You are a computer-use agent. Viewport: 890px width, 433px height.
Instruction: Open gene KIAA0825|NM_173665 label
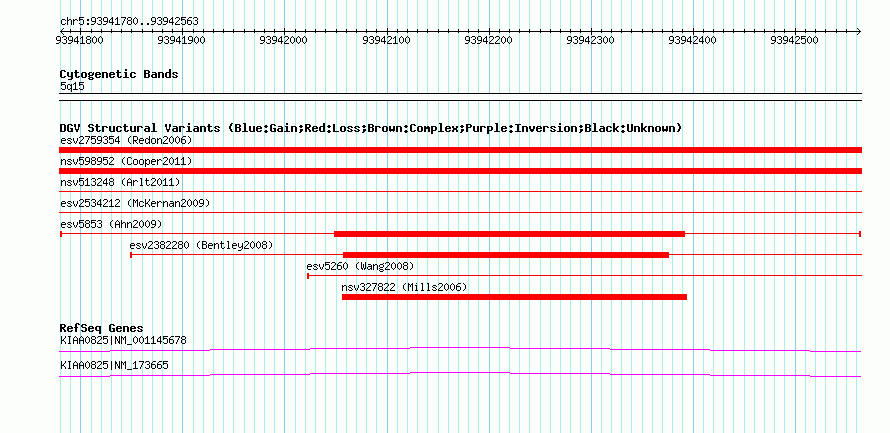[x=114, y=365]
